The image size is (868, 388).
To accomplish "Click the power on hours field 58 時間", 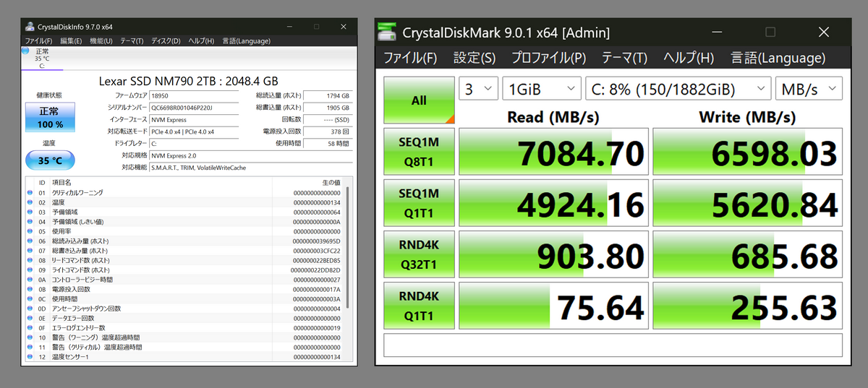I will (x=328, y=143).
